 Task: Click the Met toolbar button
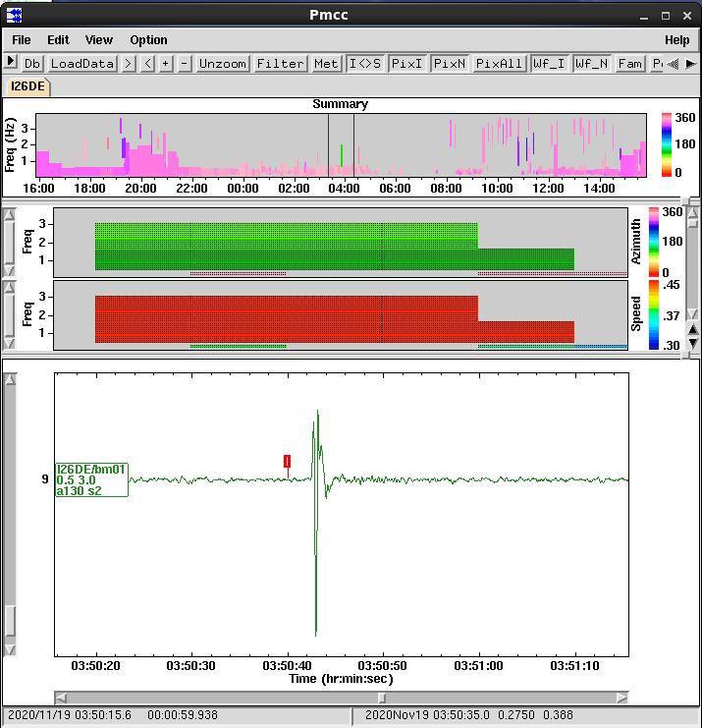coord(326,64)
